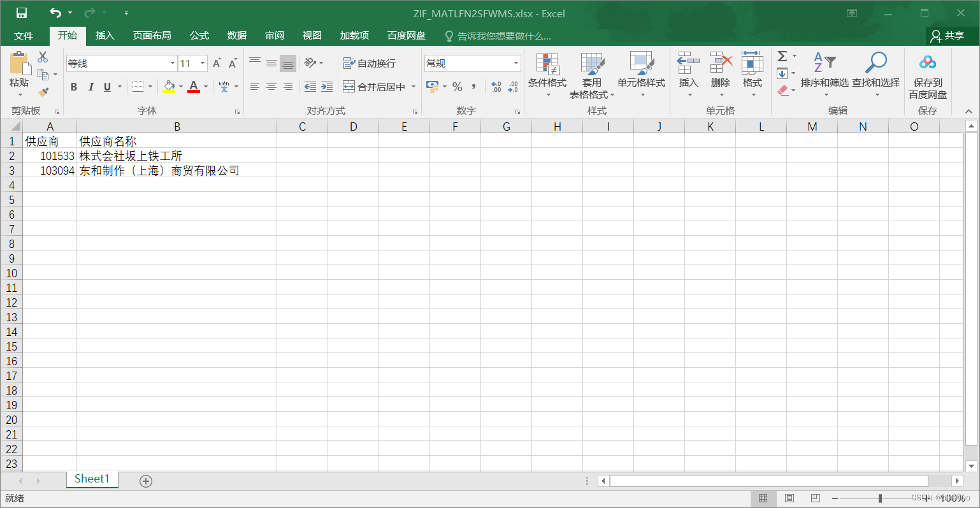The height and width of the screenshot is (508, 980).
Task: Switch to the Data (数据) tab
Action: coord(237,36)
